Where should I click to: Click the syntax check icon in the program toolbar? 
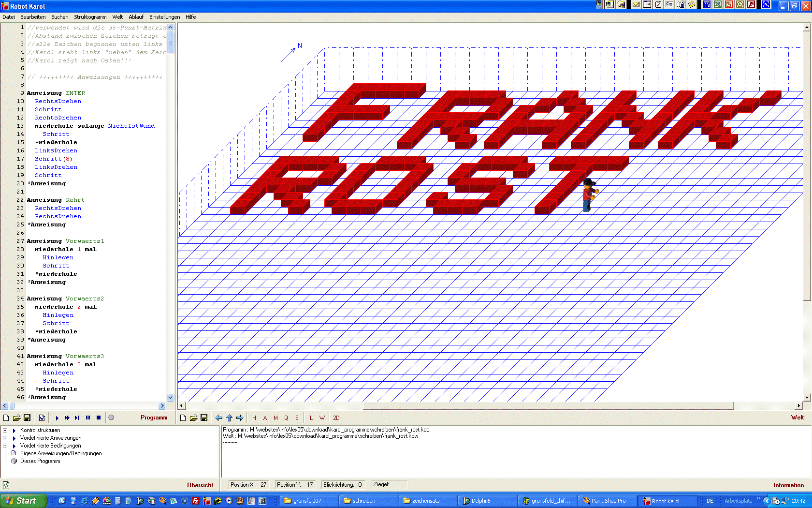click(x=42, y=418)
